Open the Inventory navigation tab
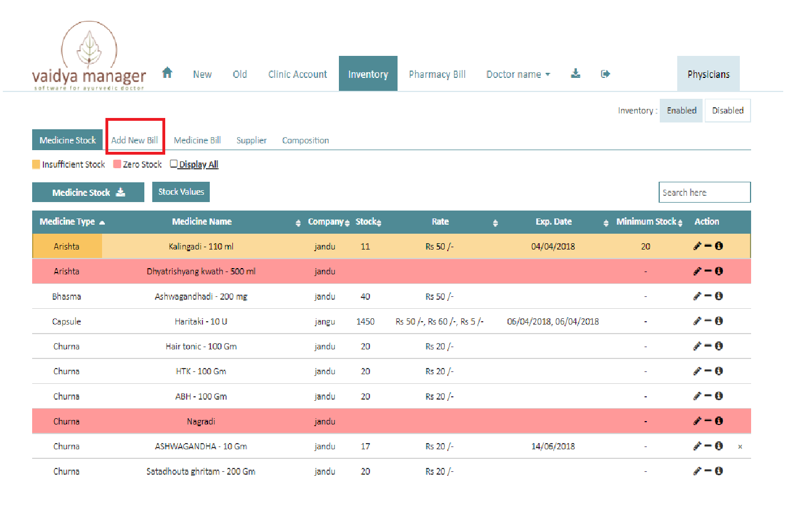Image resolution: width=812 pixels, height=508 pixels. pyautogui.click(x=368, y=74)
